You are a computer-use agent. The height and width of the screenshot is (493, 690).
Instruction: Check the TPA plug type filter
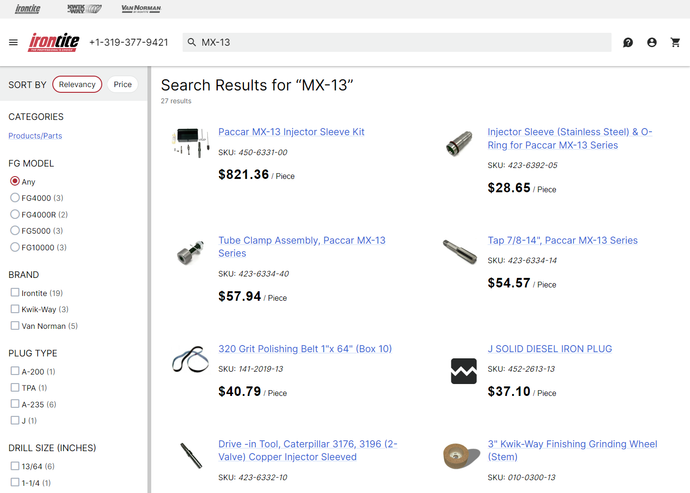tap(15, 387)
